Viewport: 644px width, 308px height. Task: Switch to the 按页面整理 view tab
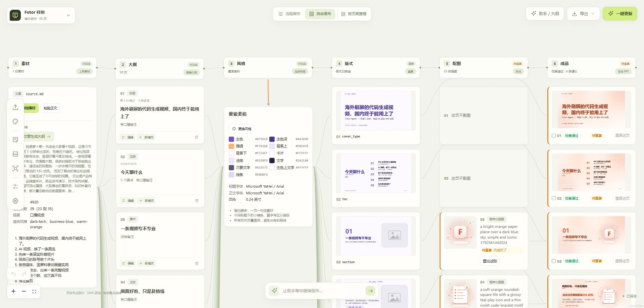(x=354, y=14)
